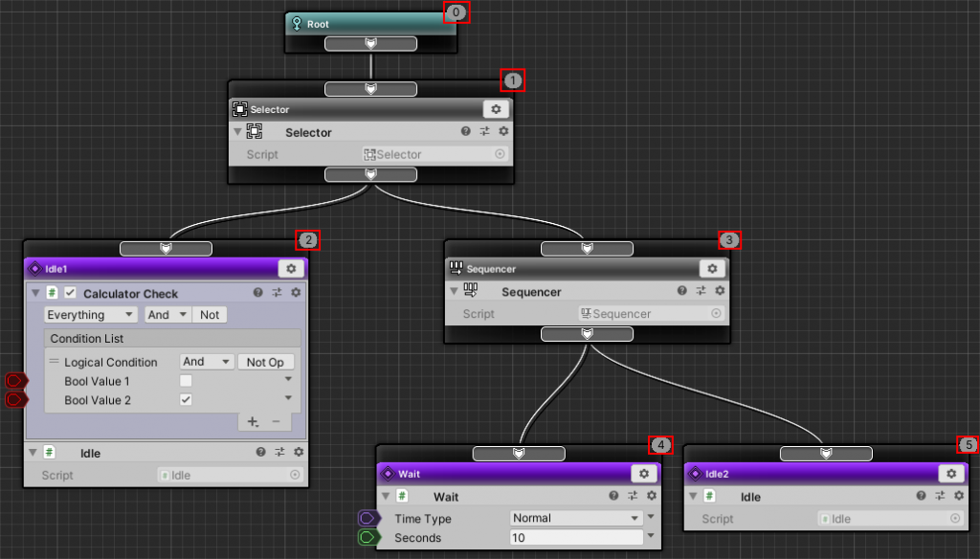Image resolution: width=980 pixels, height=559 pixels.
Task: Open the Time Type dropdown showing Normal
Action: tap(574, 517)
